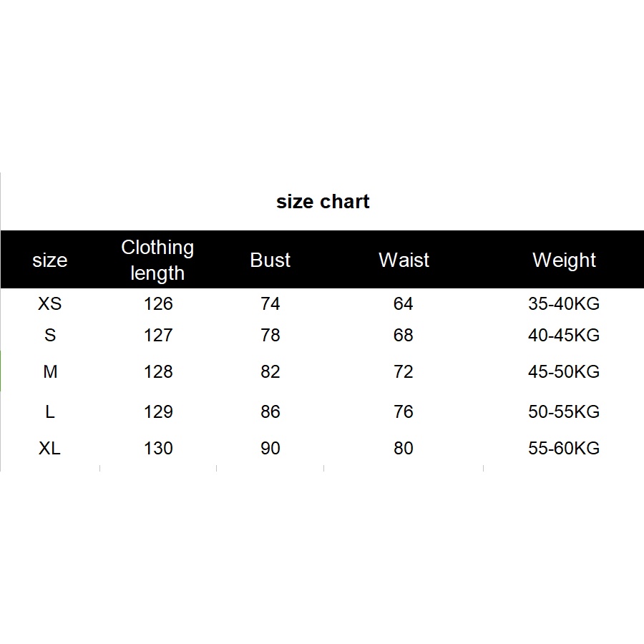
Task: Select bust value 82 for size M
Action: (270, 372)
